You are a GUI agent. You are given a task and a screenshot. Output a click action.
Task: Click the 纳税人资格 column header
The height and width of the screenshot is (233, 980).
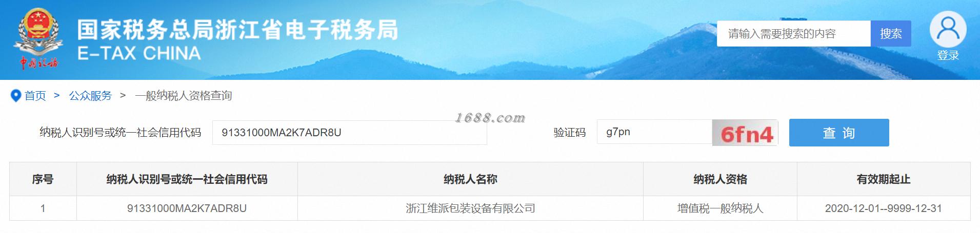(x=720, y=179)
